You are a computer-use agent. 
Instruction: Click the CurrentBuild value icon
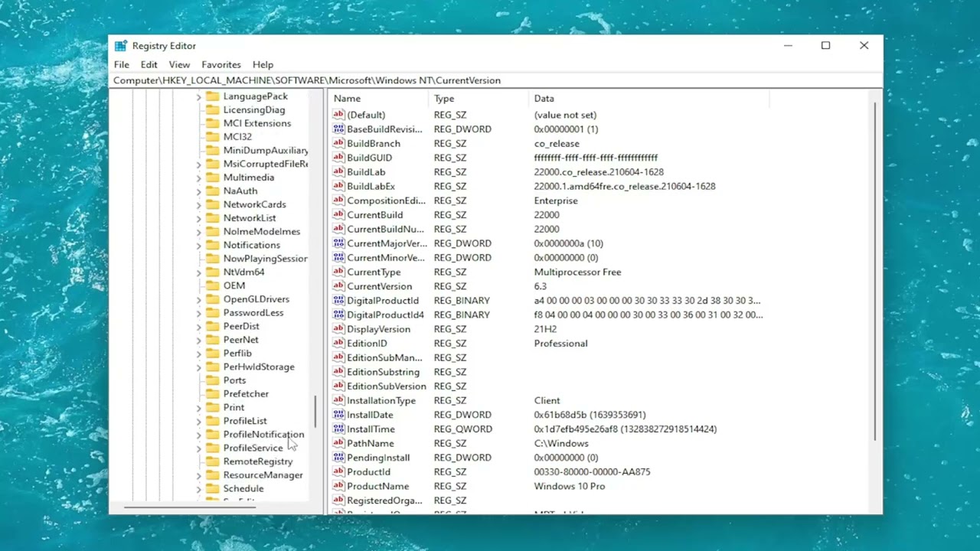point(339,215)
